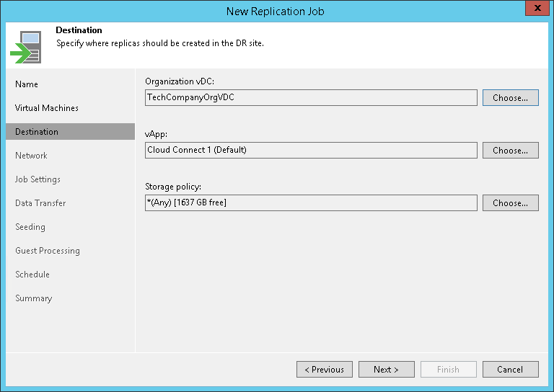Select the Seeding step
This screenshot has height=392, width=554.
30,227
